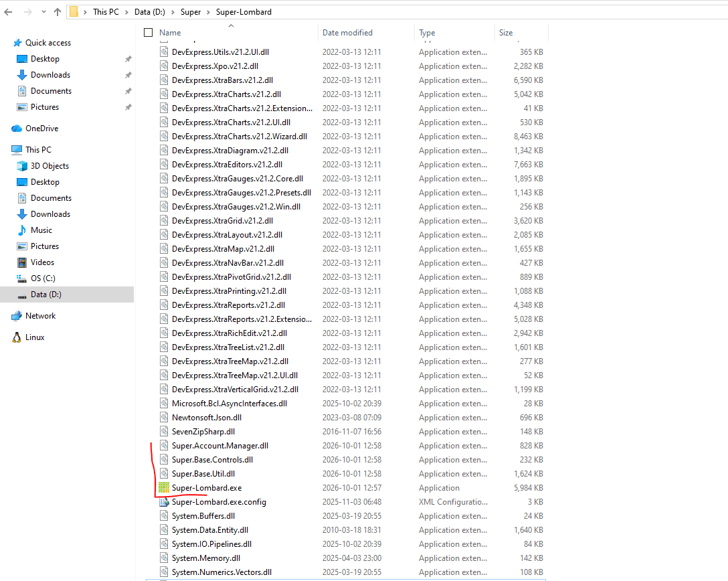Select DevExpress.XtraCharts.v21.2.Wizard.dll file
This screenshot has height=581, width=728.
coord(240,136)
